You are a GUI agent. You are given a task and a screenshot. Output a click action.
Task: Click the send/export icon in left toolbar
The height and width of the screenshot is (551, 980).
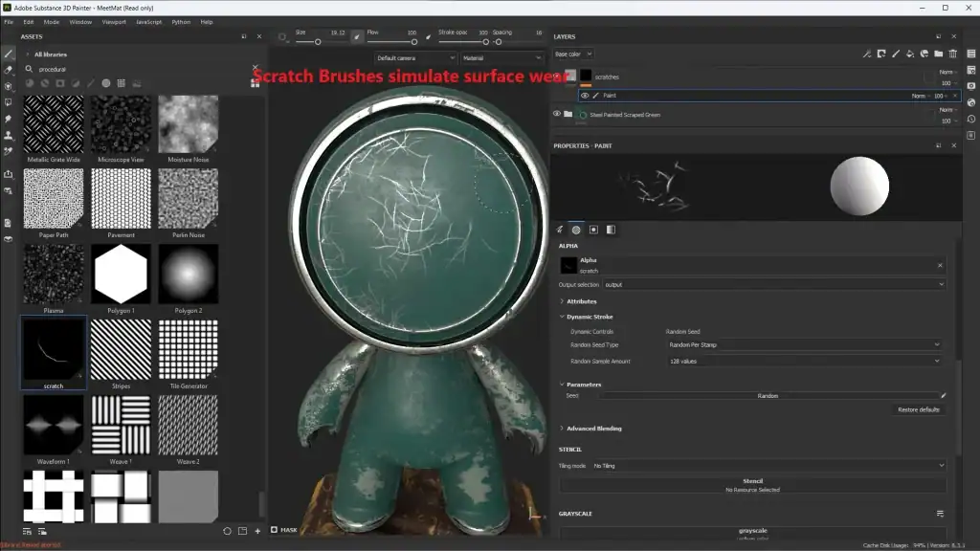[9, 174]
